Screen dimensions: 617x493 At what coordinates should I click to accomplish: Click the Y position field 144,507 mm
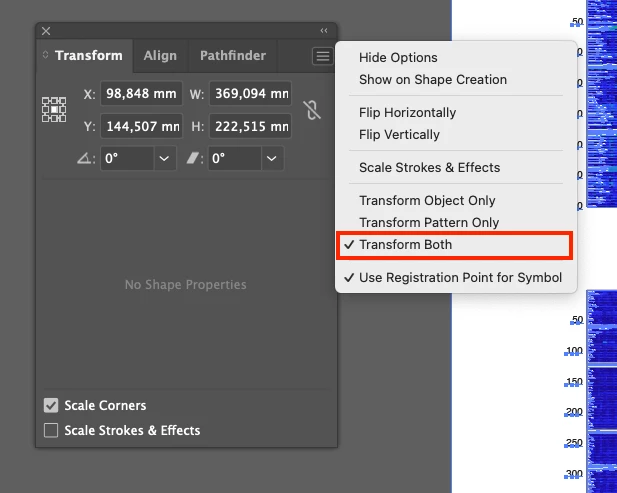[x=142, y=126]
